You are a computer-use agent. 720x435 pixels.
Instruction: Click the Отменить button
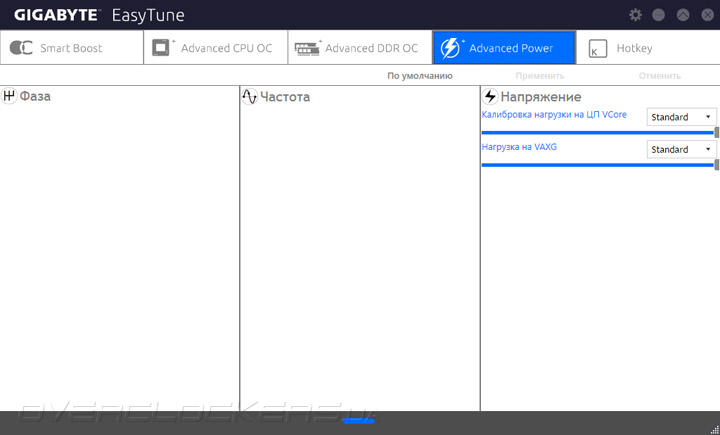click(659, 76)
